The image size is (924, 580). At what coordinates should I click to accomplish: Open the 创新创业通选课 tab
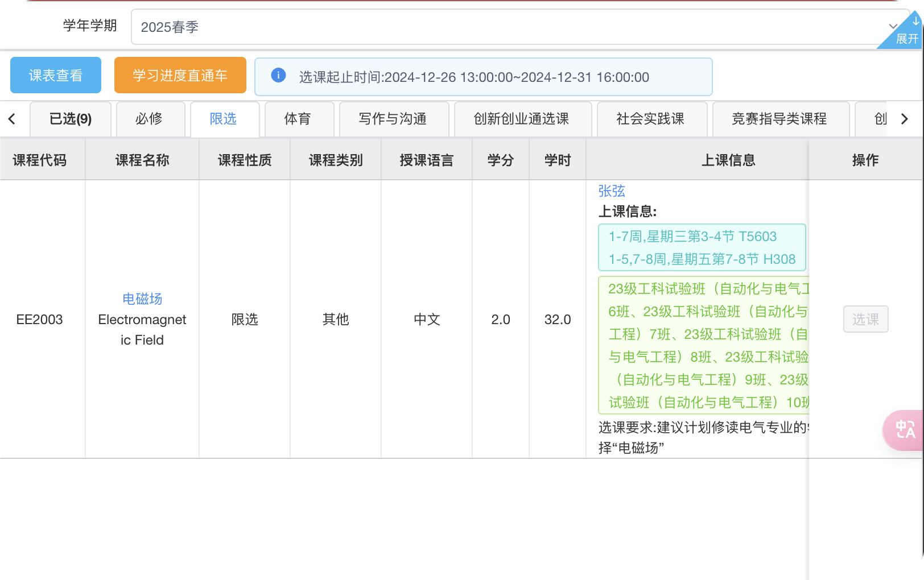pyautogui.click(x=521, y=119)
